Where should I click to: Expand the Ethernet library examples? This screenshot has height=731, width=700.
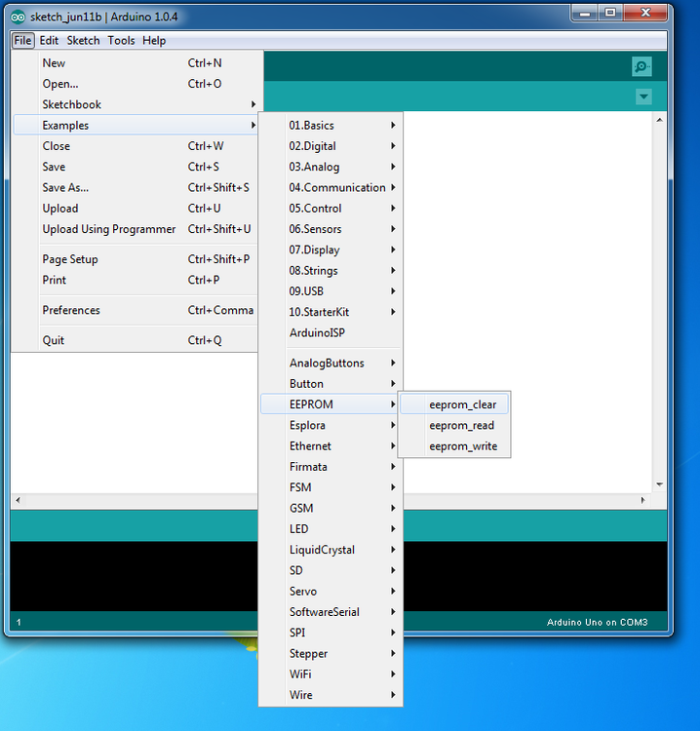(331, 445)
